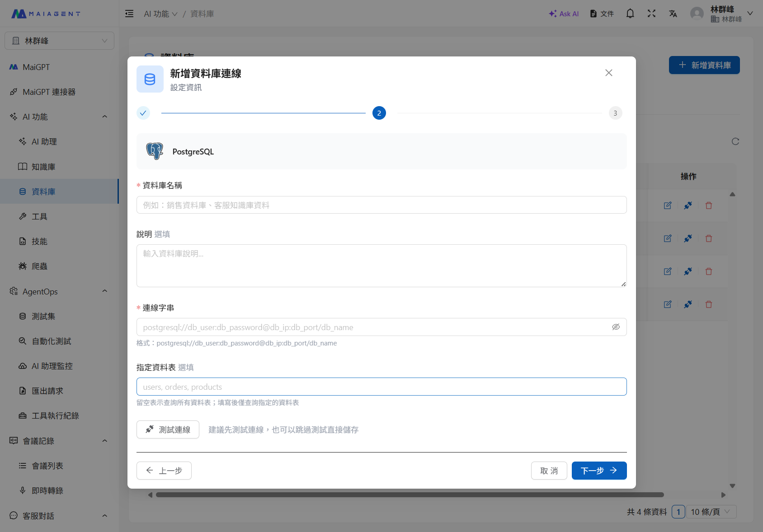Click the connection test plug icon

pos(688,205)
